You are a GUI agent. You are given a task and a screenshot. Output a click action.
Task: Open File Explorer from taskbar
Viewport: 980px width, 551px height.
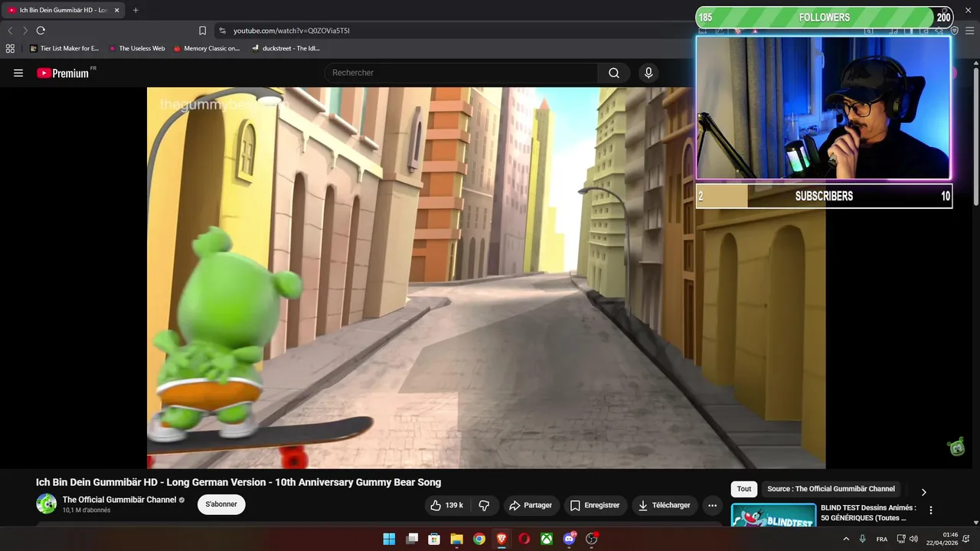tap(456, 539)
